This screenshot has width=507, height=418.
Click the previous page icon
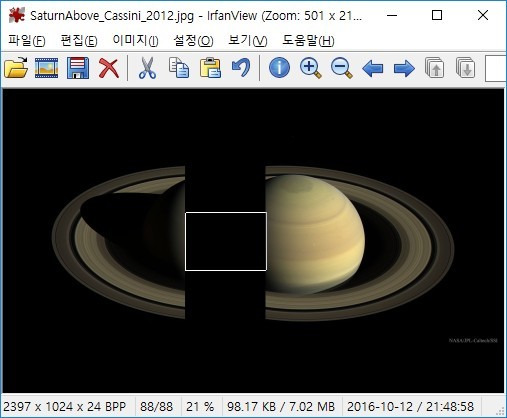coord(435,68)
